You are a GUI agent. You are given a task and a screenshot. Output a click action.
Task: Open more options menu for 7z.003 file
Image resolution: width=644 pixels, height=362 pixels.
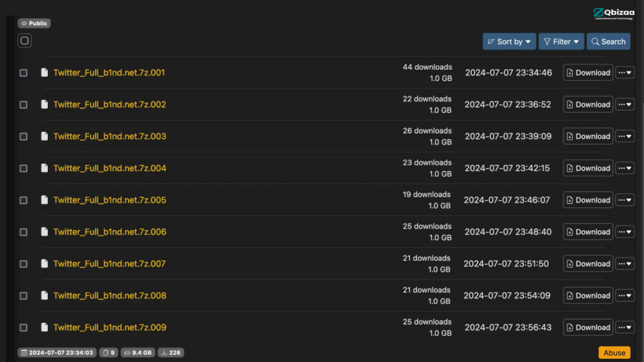(625, 136)
